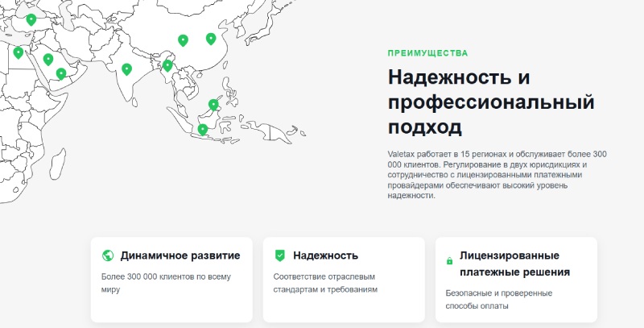The height and width of the screenshot is (328, 644).
Task: Click the northern Saudi Arabia map pin
Action: (48, 60)
